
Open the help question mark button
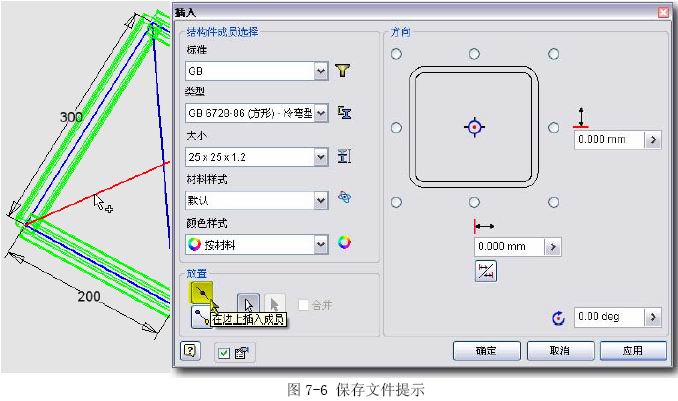click(x=190, y=351)
